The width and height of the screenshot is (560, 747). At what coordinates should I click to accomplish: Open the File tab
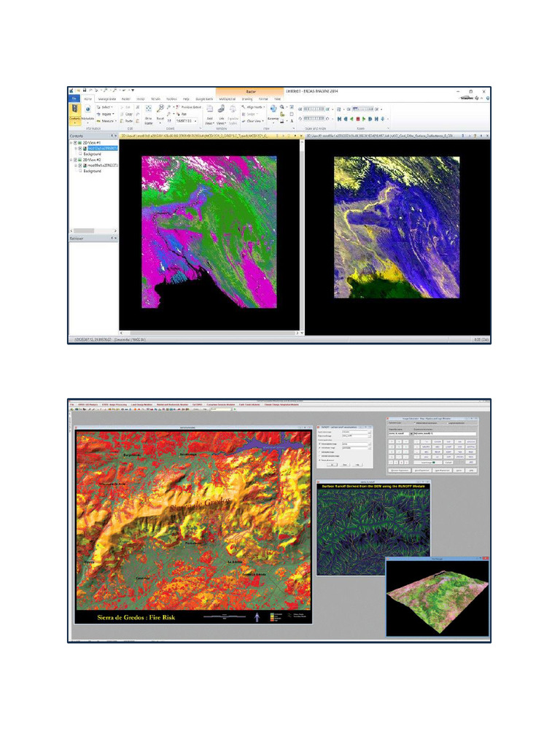pos(74,98)
